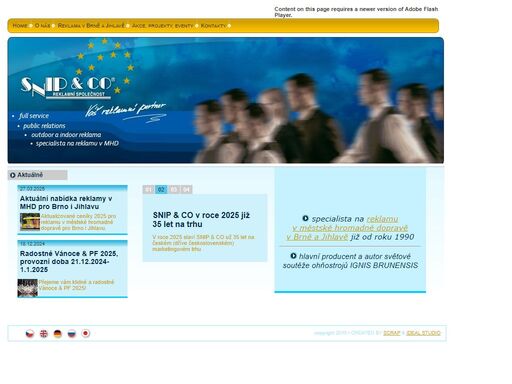Pick the Russian flag language icon

click(x=72, y=333)
